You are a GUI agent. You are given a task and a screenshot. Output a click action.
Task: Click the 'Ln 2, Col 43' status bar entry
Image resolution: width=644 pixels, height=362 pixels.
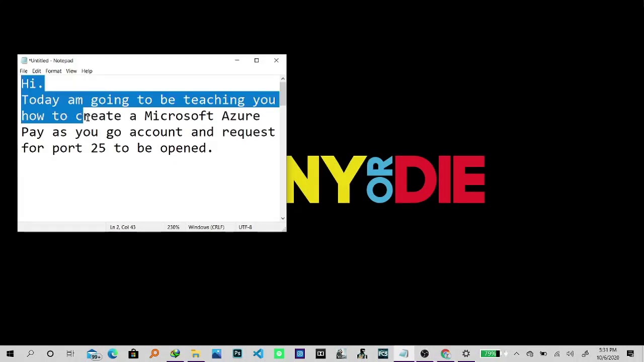(x=123, y=227)
